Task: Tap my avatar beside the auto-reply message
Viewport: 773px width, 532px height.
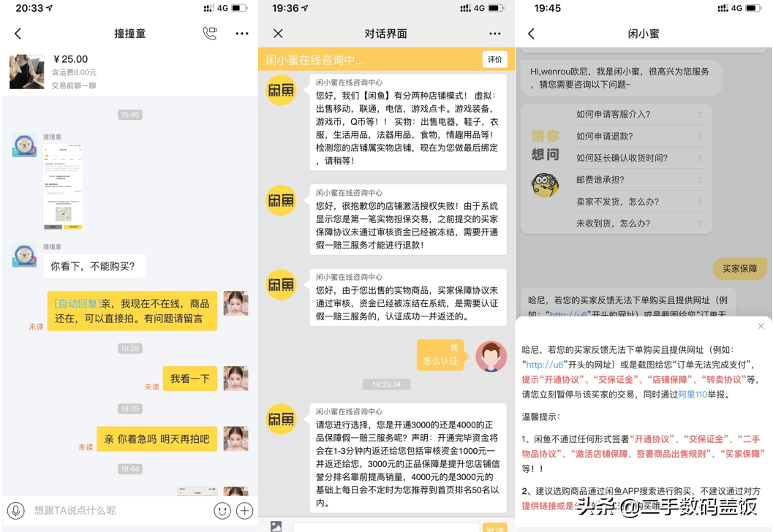Action: [x=235, y=303]
